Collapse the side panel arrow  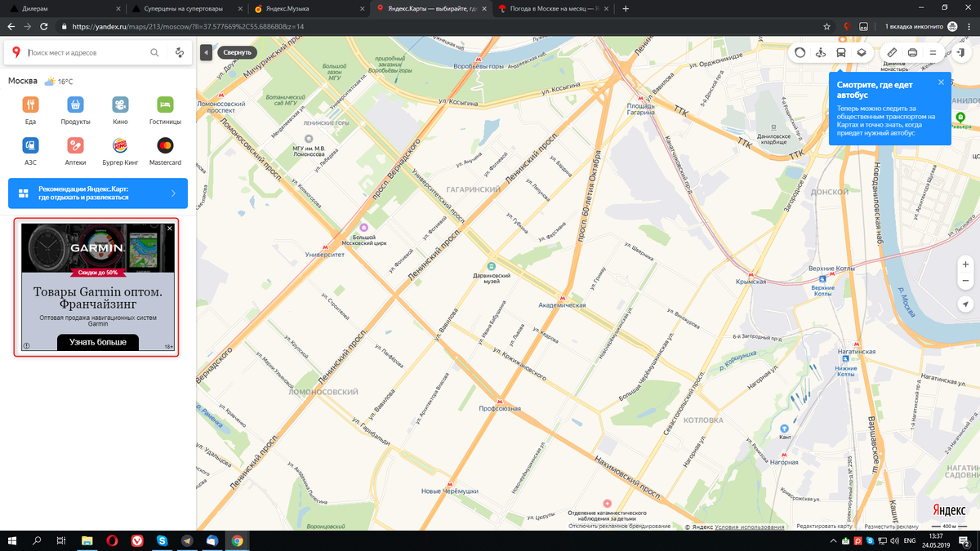click(x=207, y=52)
